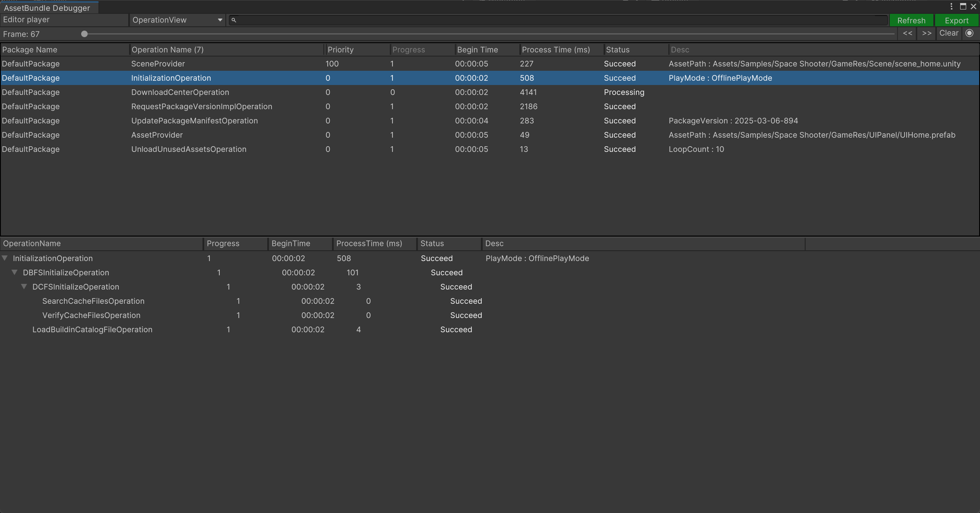This screenshot has height=513, width=980.
Task: Collapse the DCFSInitializeOperation node
Action: 24,286
